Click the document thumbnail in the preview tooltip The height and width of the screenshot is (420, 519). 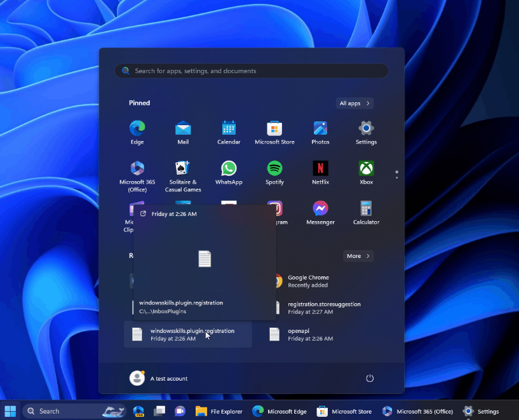[x=205, y=259]
